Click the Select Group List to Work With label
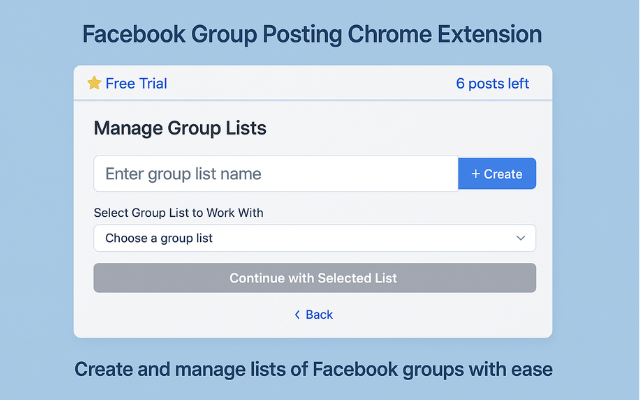 (x=178, y=213)
